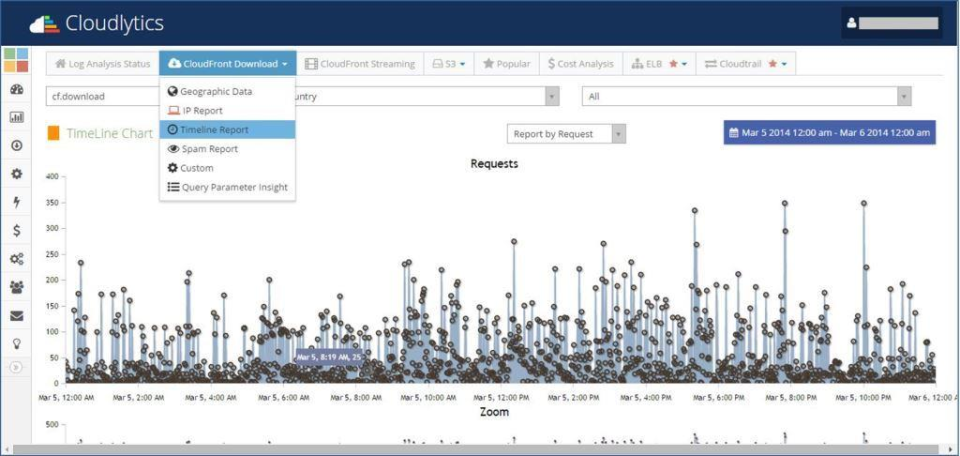Open the lightning bolt sidebar icon
960x456 pixels.
(x=17, y=203)
